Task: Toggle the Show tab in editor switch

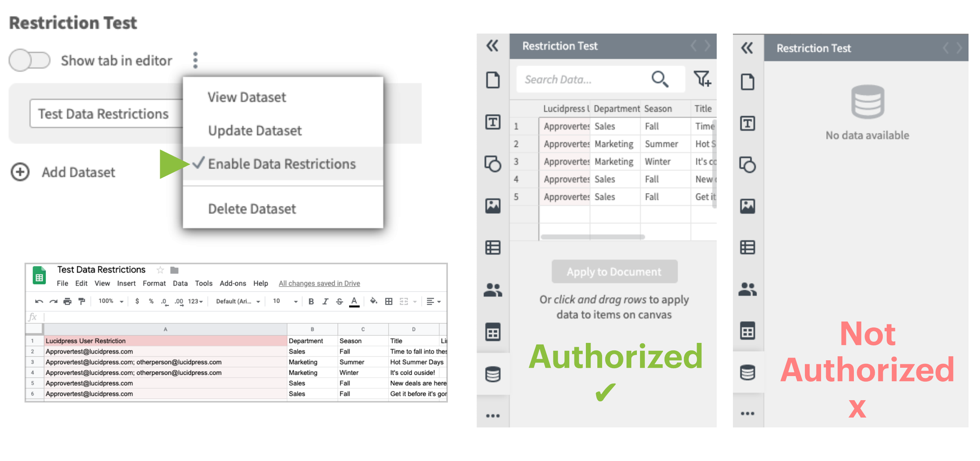Action: pos(30,60)
